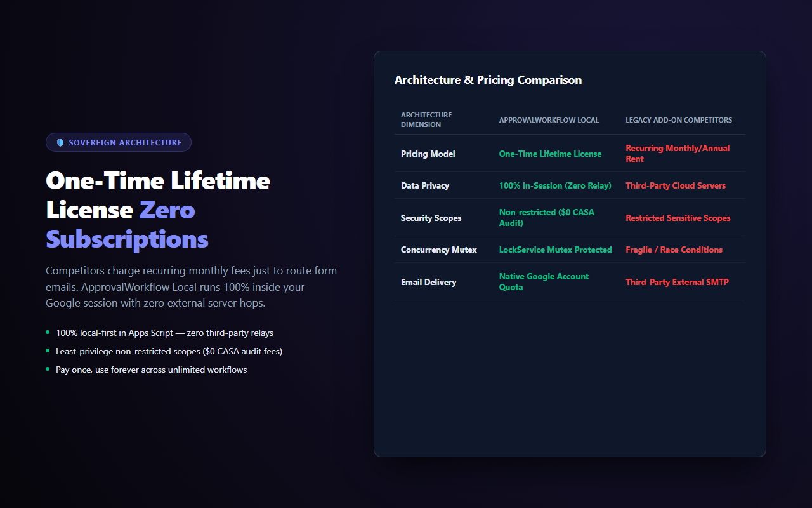Click 'Non-restricted ($0 CASA Audit)' cell

tap(547, 218)
